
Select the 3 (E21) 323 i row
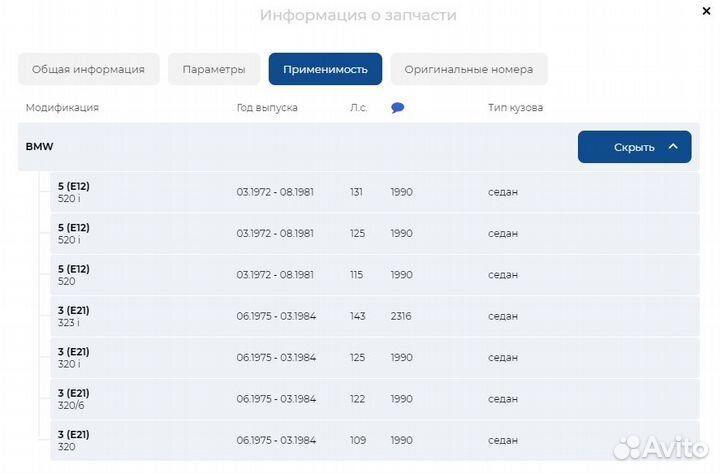375,316
